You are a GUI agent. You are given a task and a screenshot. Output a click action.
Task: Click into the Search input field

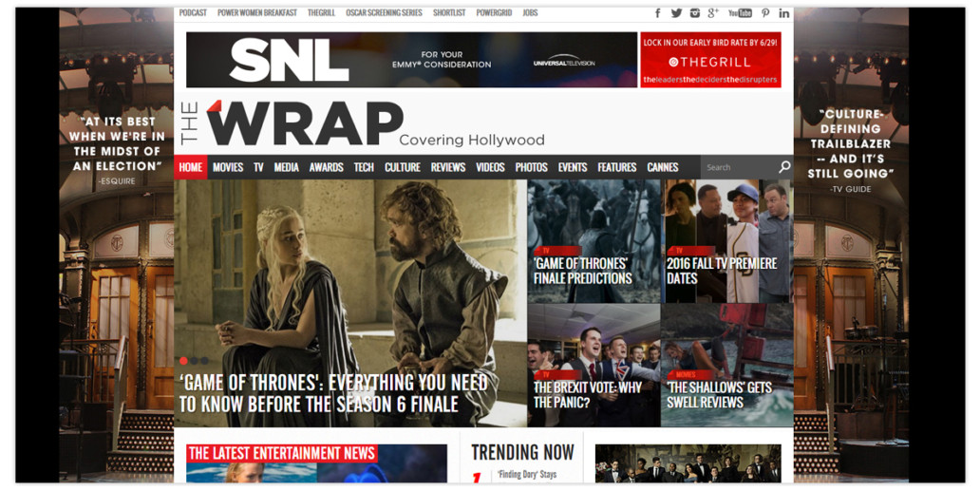pos(739,167)
